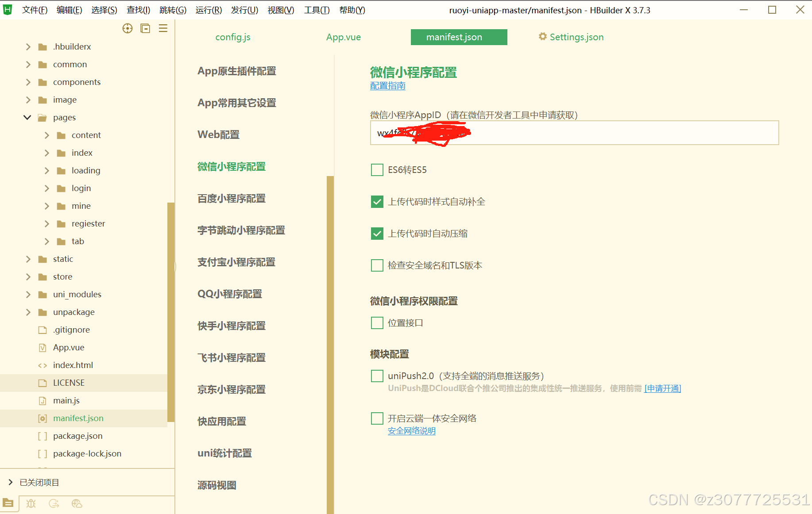Viewport: 812px width, 514px height.
Task: Click the manifest.json file icon in tree
Action: click(x=43, y=418)
